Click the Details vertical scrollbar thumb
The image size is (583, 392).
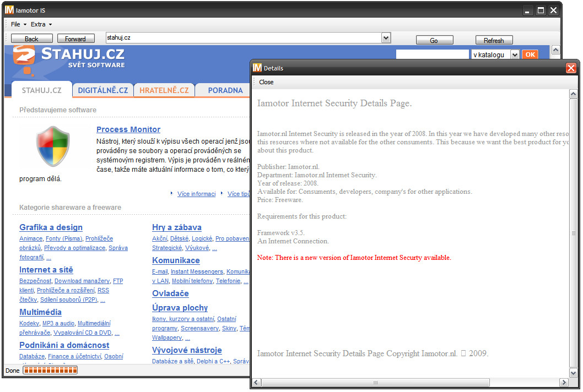573,233
